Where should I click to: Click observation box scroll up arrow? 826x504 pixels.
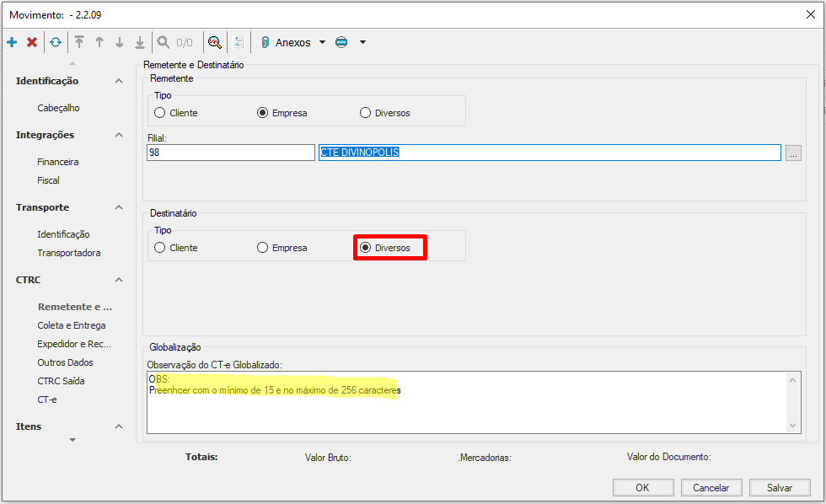point(793,380)
